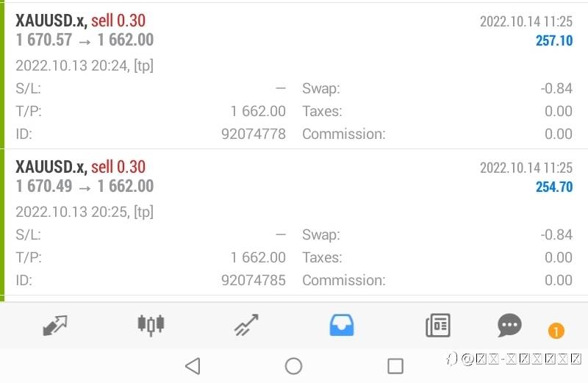Tap the orange notification badge
588x383 pixels.
(556, 332)
